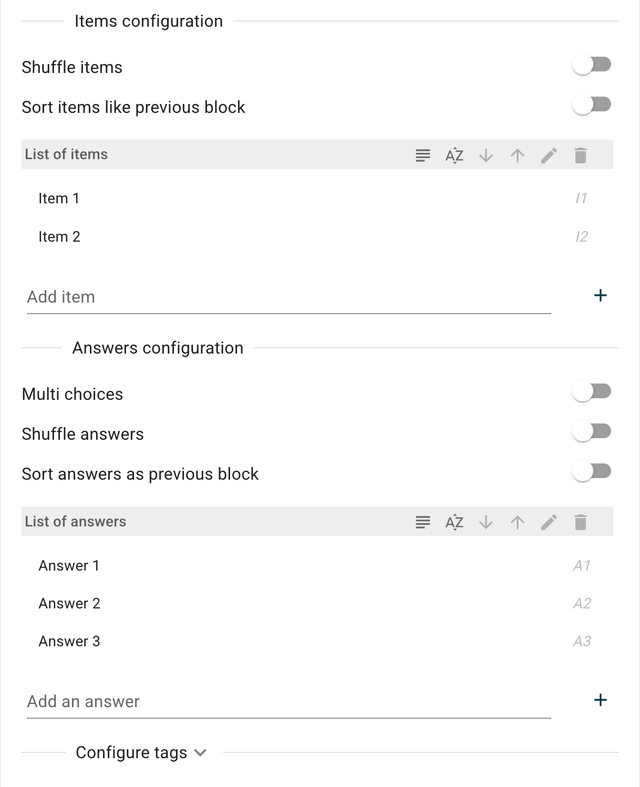Viewport: 640px width, 787px height.
Task: Toggle Sort items like previous block
Action: (x=591, y=105)
